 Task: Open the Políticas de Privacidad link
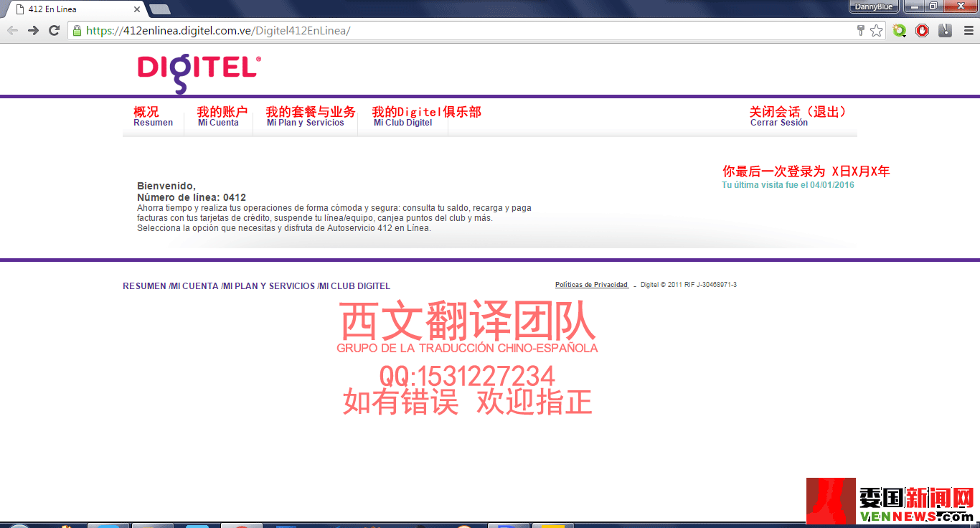click(x=592, y=285)
